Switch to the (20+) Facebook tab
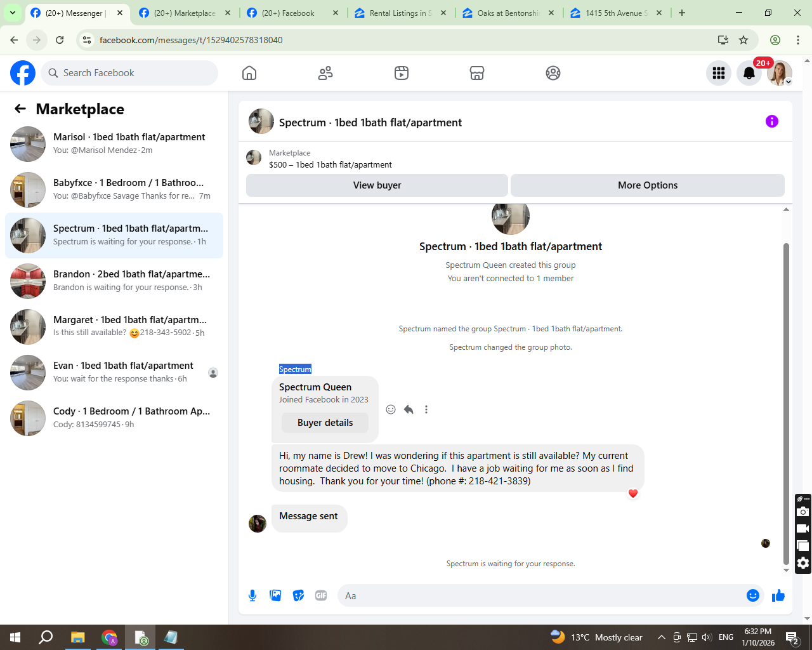This screenshot has width=812, height=650. pos(293,13)
